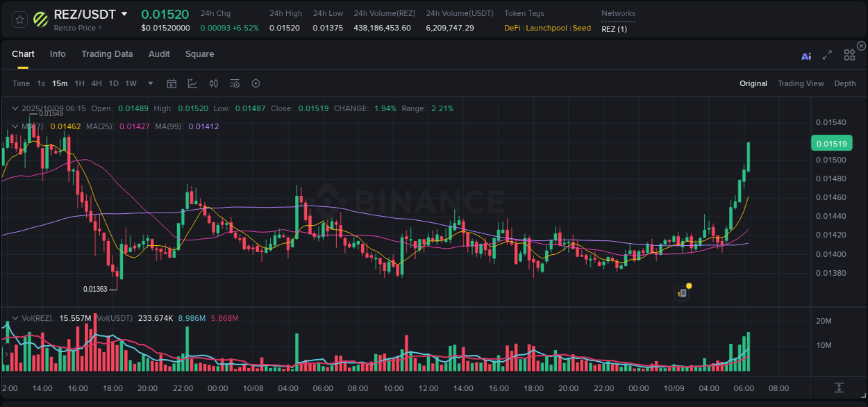Open the widgets grid icon
Image resolution: width=868 pixels, height=407 pixels.
pos(849,54)
